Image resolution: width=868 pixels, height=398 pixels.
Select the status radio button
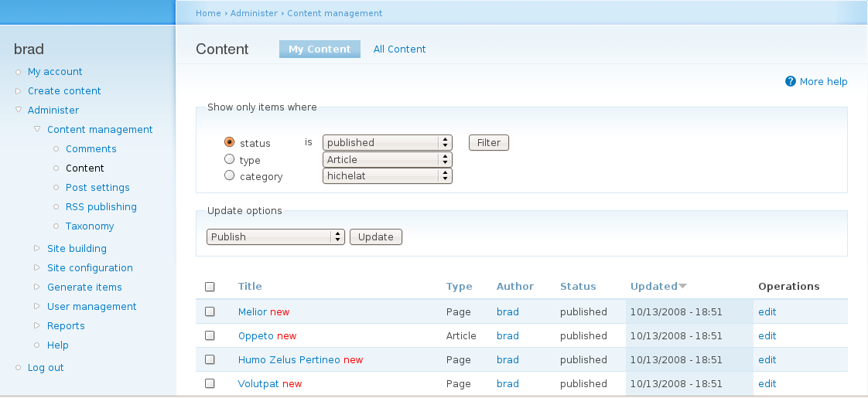(229, 142)
